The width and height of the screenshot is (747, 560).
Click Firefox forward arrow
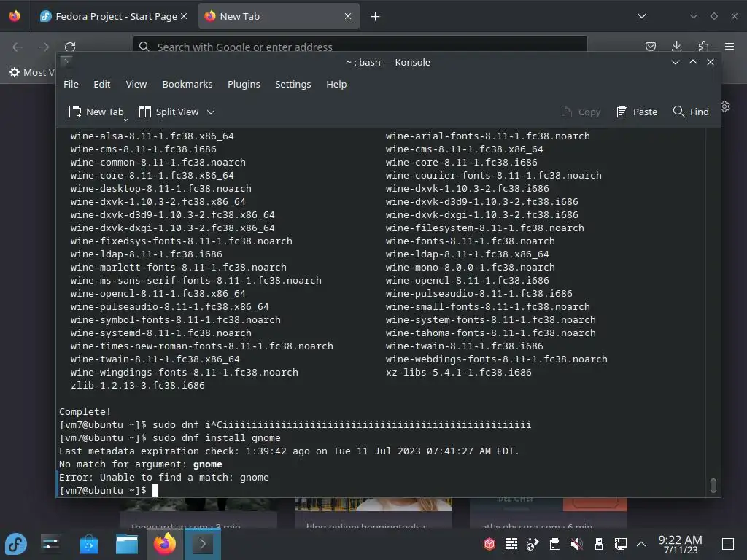(44, 47)
